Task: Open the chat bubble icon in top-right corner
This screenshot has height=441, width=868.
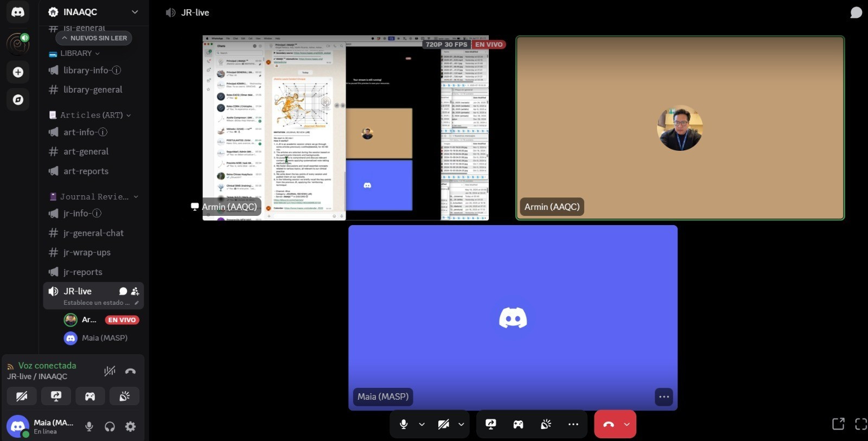Action: coord(856,12)
